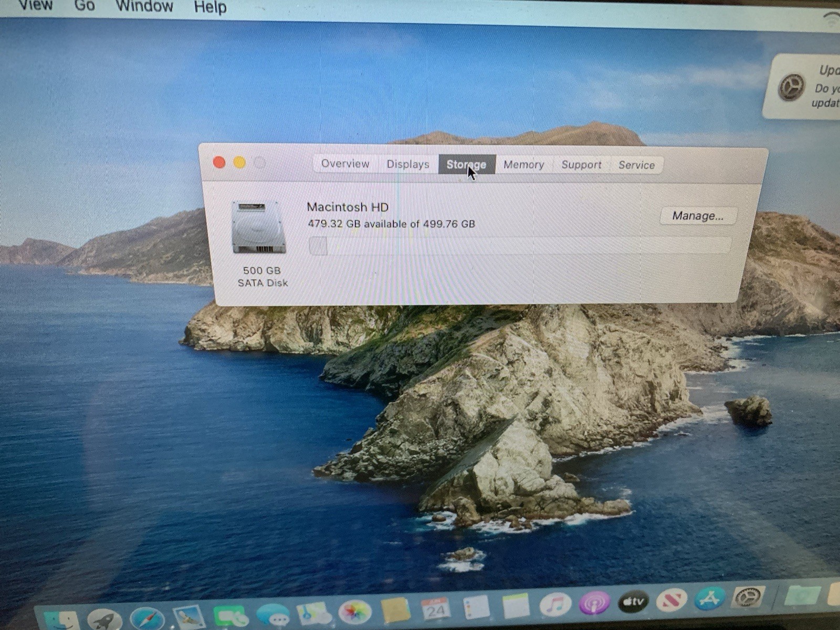Launch Launchpad rocket icon in Dock
The image size is (840, 630).
click(104, 619)
